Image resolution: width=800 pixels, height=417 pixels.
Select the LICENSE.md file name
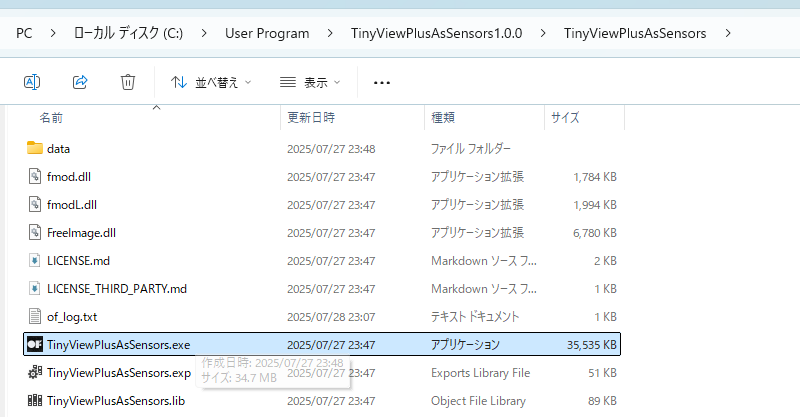point(78,261)
